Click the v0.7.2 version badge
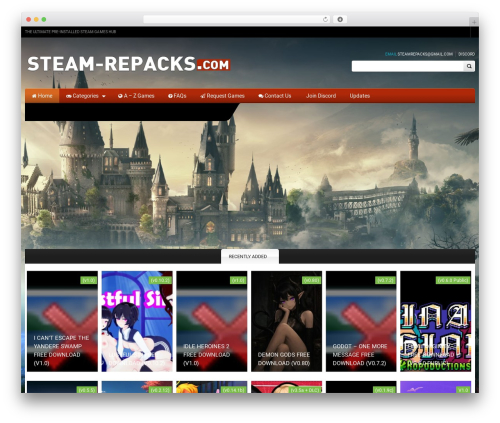The width and height of the screenshot is (500, 423). 385,280
